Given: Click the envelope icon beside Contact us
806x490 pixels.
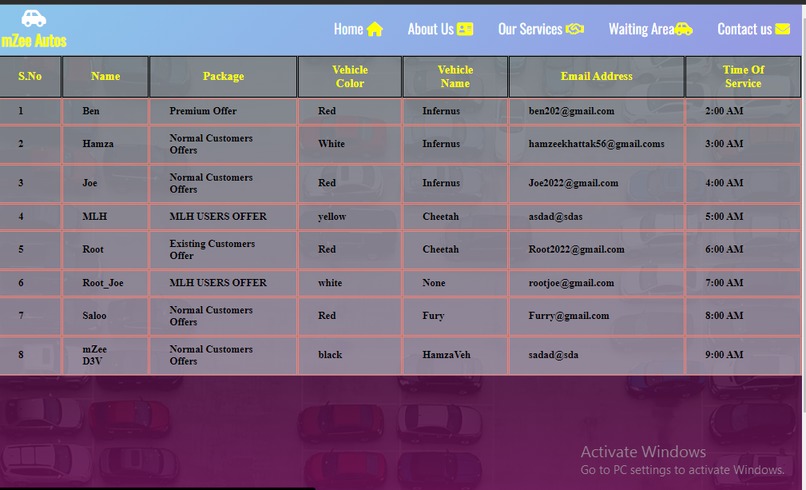Looking at the screenshot, I should [782, 29].
